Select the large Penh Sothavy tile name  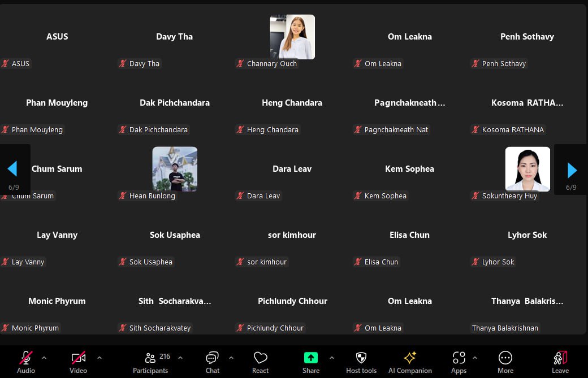pos(528,37)
